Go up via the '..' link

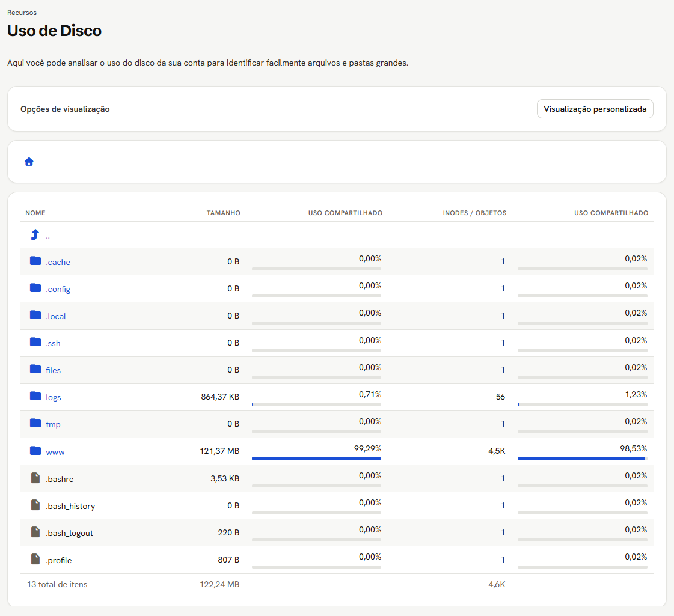tap(47, 236)
